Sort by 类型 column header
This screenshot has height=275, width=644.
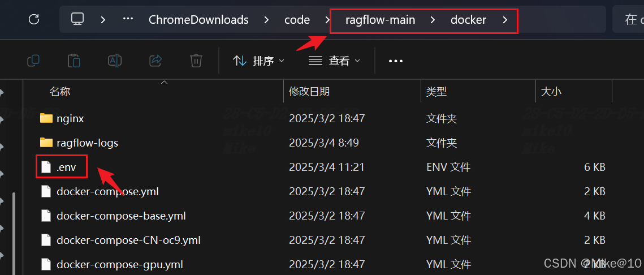(x=436, y=91)
